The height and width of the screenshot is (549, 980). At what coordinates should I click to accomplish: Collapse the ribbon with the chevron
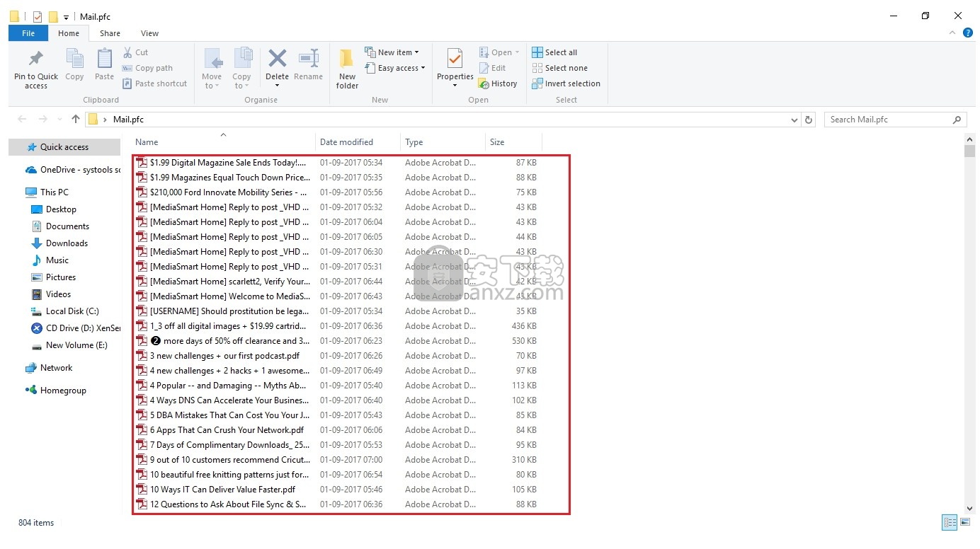953,33
